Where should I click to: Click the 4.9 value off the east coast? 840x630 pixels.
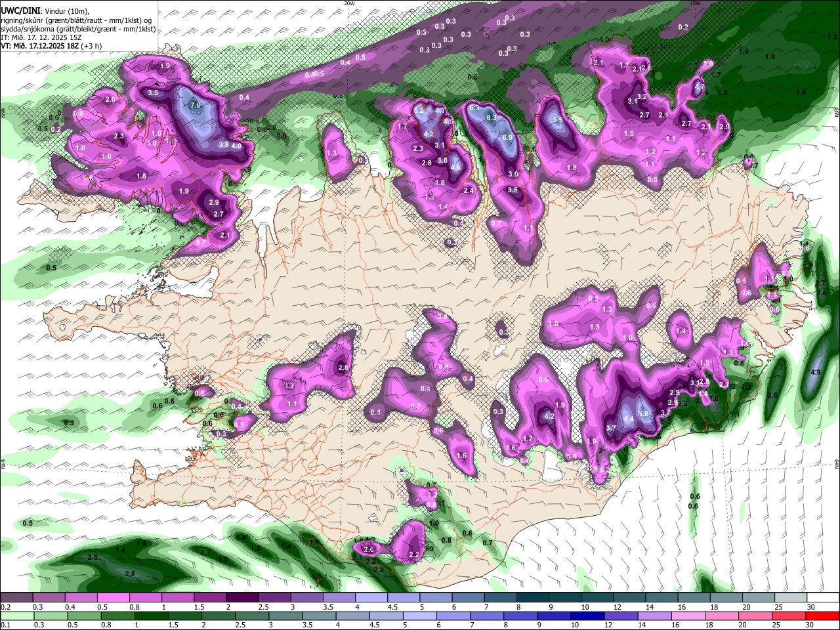pyautogui.click(x=816, y=373)
